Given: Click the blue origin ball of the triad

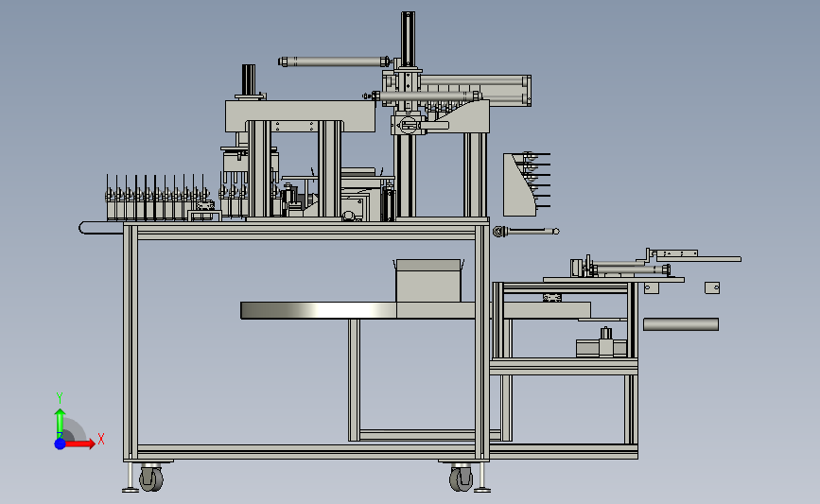Looking at the screenshot, I should pyautogui.click(x=61, y=443).
